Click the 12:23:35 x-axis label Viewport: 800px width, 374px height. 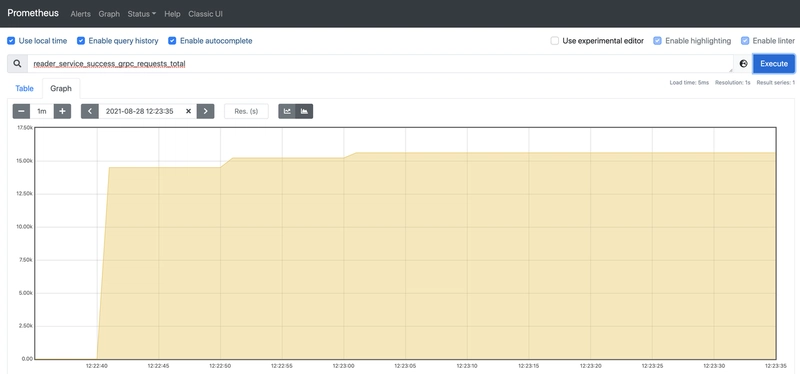point(776,366)
